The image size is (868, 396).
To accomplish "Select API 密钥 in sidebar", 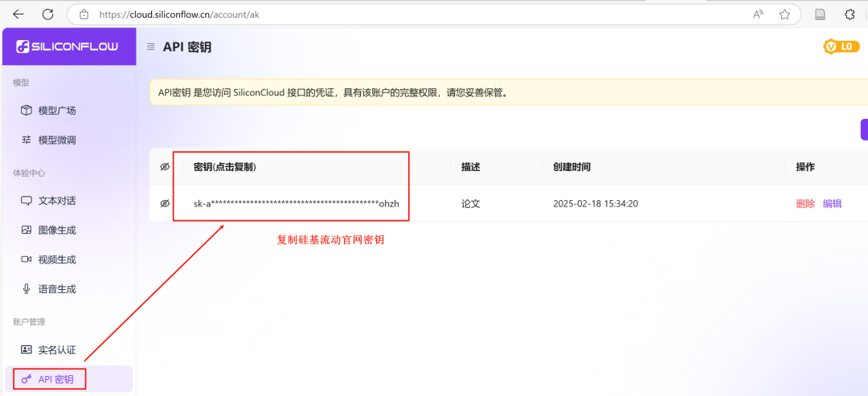I will point(69,379).
